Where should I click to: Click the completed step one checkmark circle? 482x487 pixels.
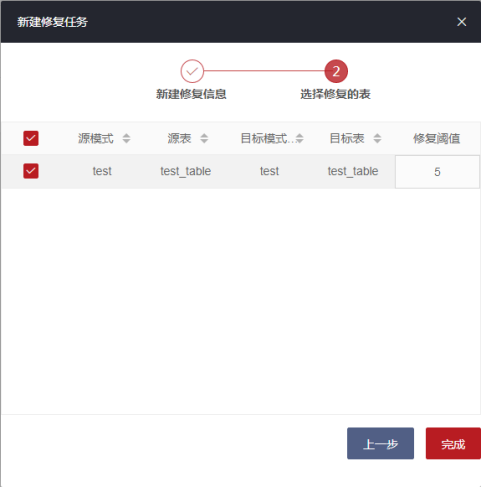click(x=192, y=71)
